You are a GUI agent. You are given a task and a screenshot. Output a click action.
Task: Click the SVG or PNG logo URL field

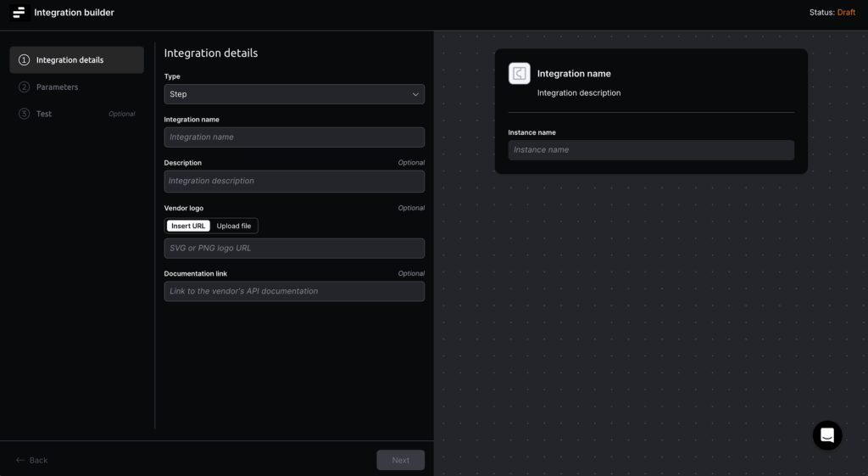pyautogui.click(x=293, y=249)
